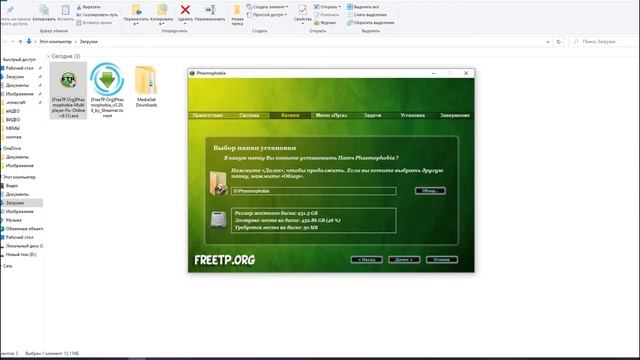Create a New folder (Новая папка)
640x360 pixels.
coord(237,15)
